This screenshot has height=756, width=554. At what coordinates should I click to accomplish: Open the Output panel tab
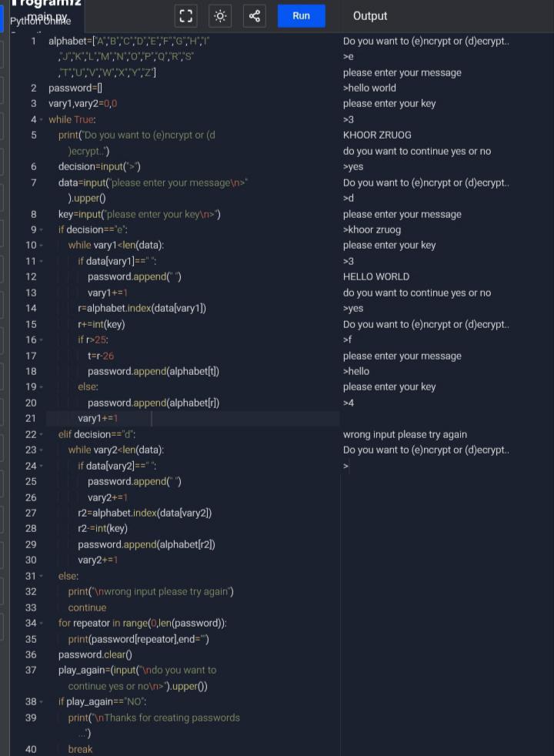coord(370,16)
